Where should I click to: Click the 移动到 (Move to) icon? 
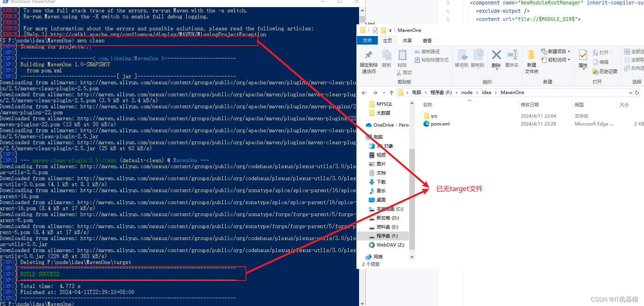click(462, 55)
